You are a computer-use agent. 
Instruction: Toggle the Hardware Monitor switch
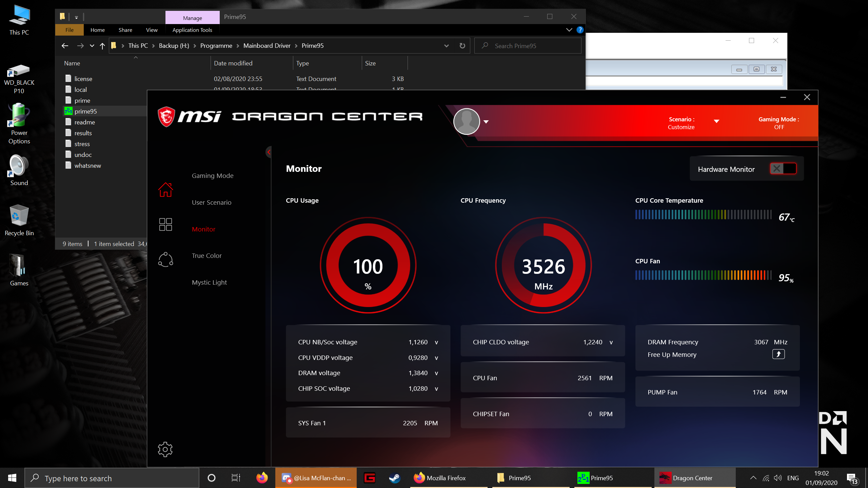[783, 169]
